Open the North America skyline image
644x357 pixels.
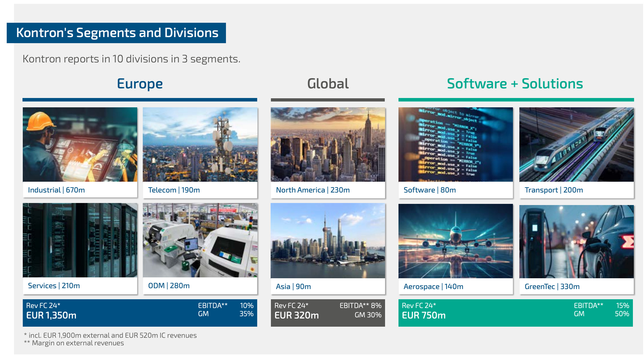pyautogui.click(x=328, y=144)
